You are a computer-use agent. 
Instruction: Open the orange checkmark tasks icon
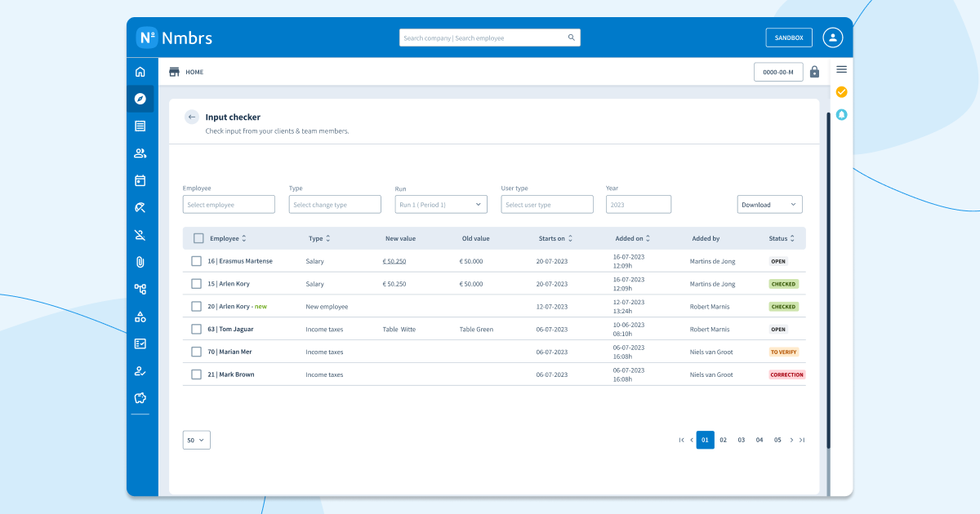pyautogui.click(x=841, y=92)
